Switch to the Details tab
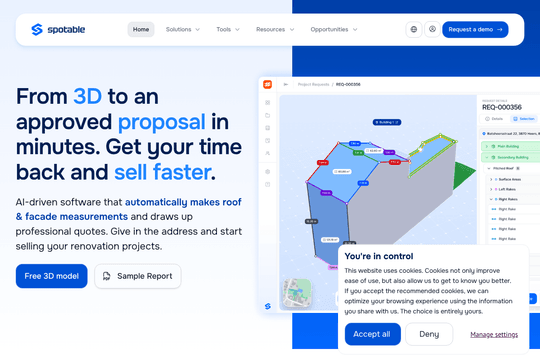Screen dimensions: 540x360 (x=494, y=119)
